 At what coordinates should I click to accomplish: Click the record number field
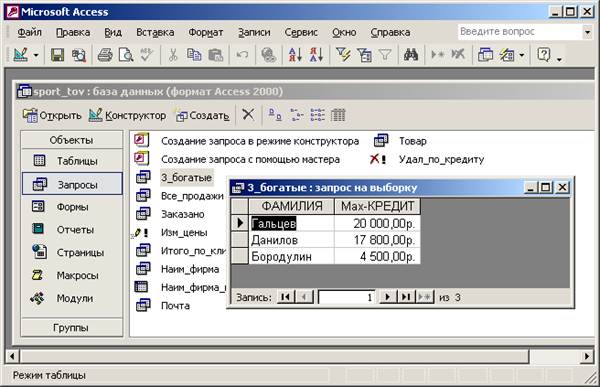click(347, 297)
